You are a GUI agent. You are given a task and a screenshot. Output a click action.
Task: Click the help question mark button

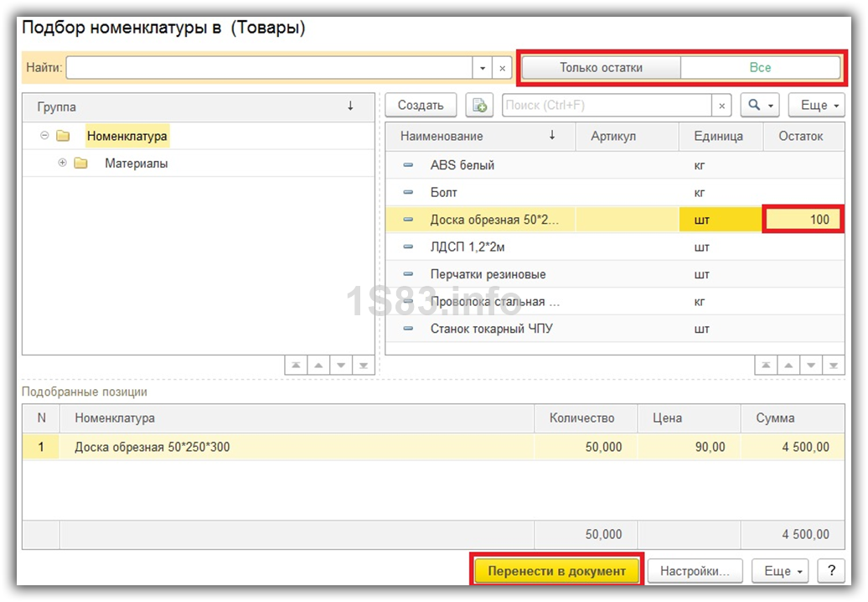(x=830, y=571)
